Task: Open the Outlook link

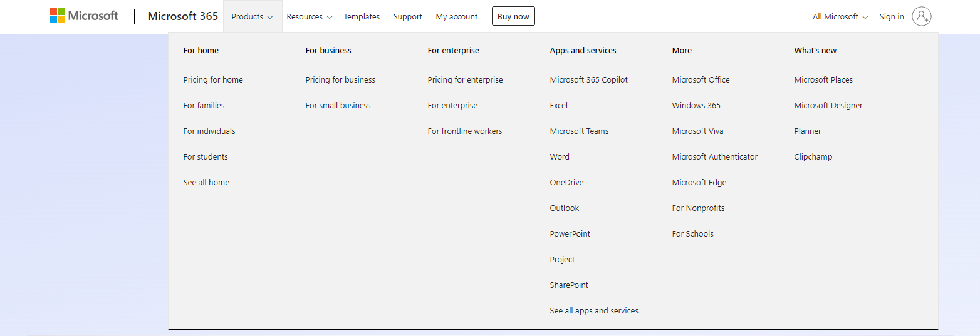Action: (x=565, y=208)
